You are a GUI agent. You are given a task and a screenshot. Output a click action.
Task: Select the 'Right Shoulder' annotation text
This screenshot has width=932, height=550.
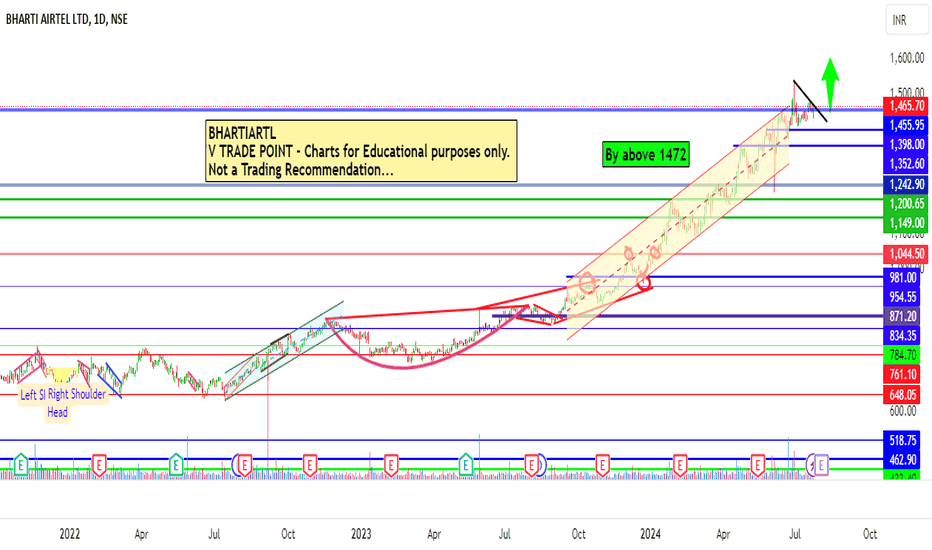click(x=77, y=394)
